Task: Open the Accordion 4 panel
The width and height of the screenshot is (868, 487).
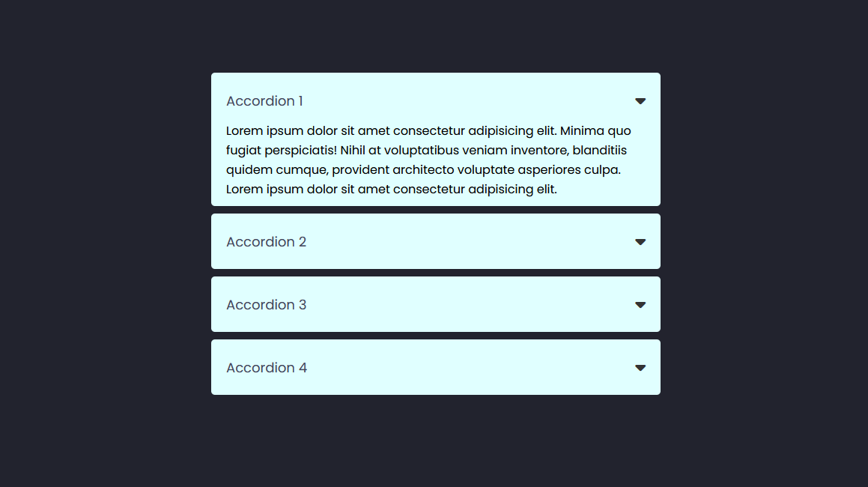Action: click(x=435, y=367)
